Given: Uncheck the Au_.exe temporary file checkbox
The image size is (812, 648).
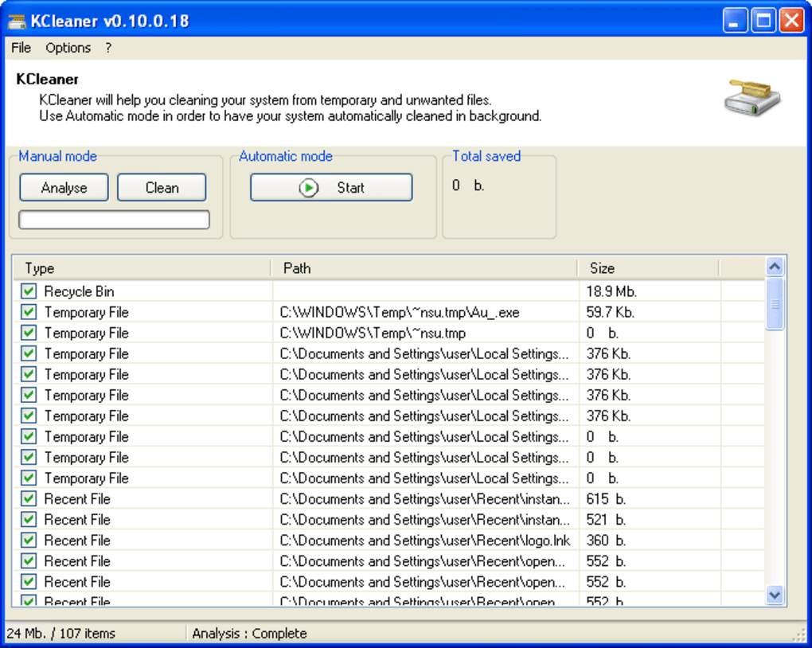Looking at the screenshot, I should click(x=29, y=312).
